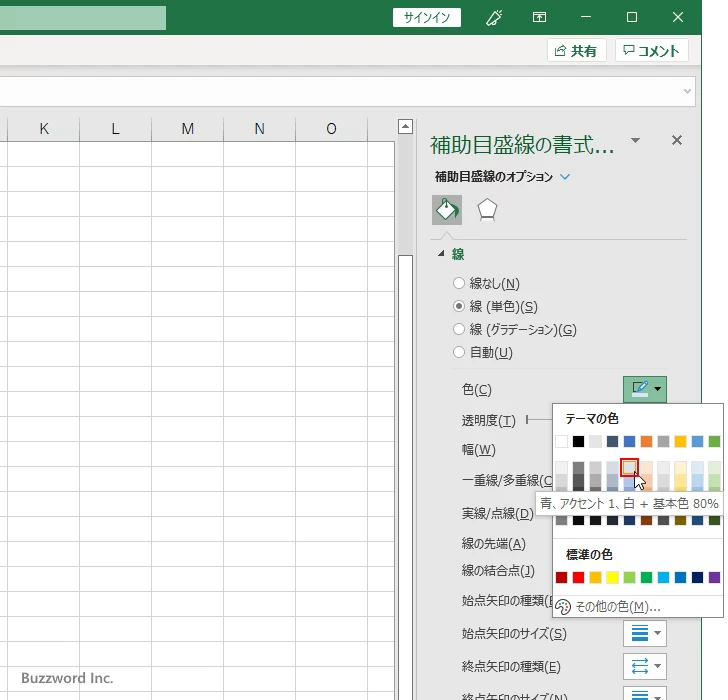The width and height of the screenshot is (728, 700).
Task: Click the 幅(W) label
Action: pyautogui.click(x=479, y=450)
